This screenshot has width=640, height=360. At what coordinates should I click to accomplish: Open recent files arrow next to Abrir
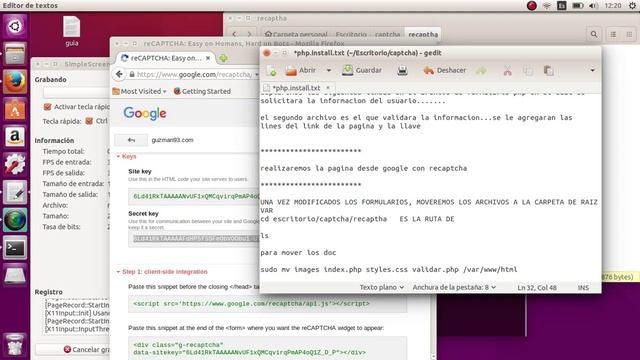329,71
